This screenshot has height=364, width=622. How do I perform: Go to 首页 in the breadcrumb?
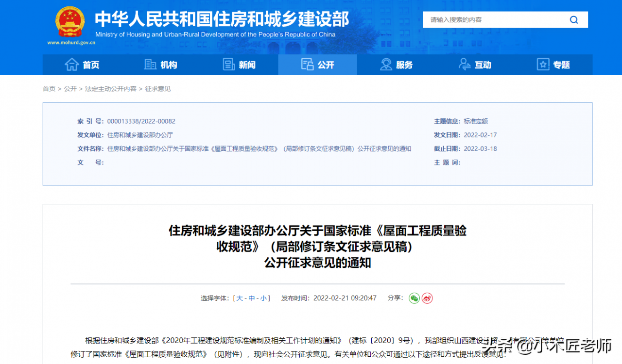click(49, 89)
